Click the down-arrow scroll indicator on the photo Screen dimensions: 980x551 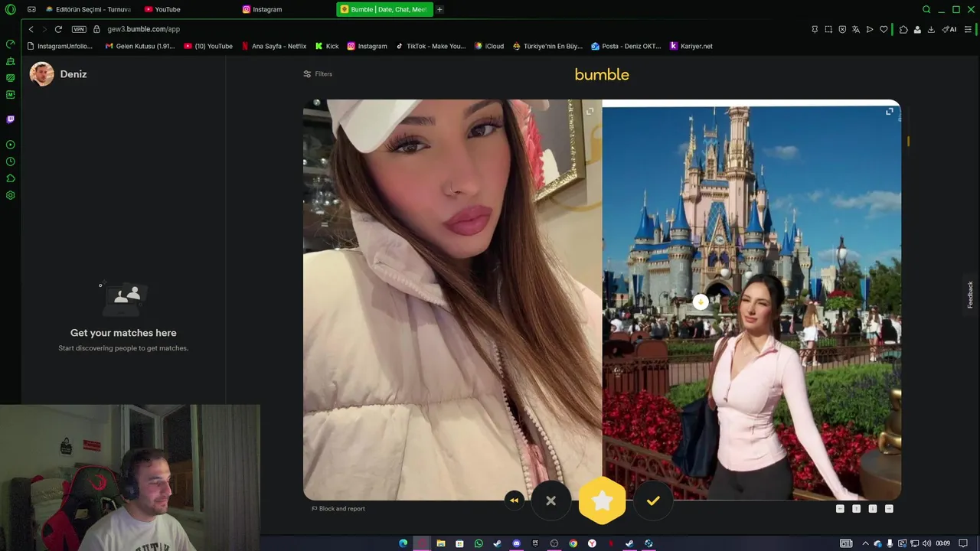(x=700, y=302)
